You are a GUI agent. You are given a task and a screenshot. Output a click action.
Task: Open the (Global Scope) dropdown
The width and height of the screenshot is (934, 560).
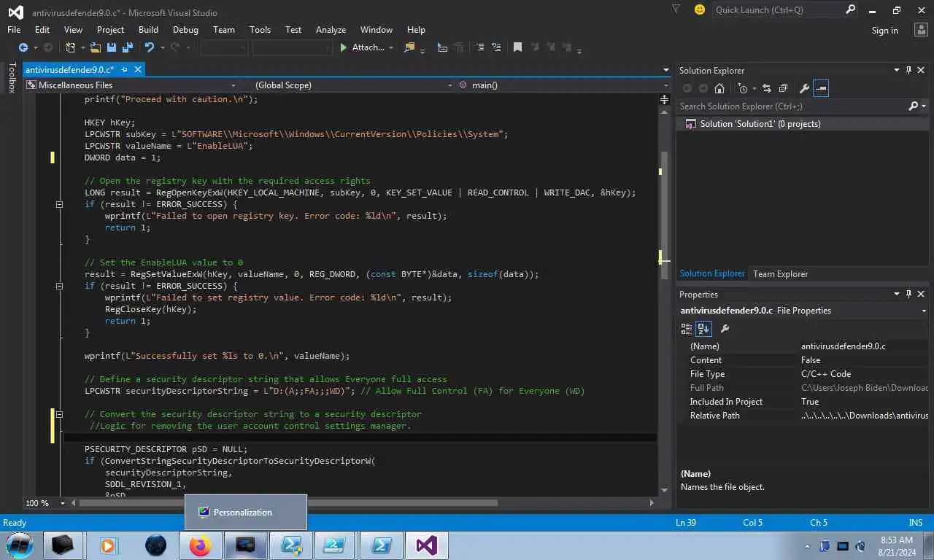coord(449,85)
